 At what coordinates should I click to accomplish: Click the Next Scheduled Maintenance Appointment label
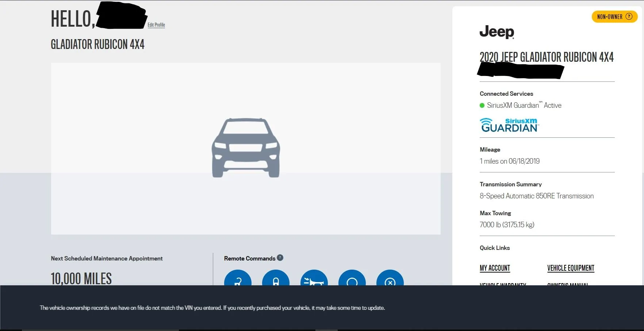point(107,258)
